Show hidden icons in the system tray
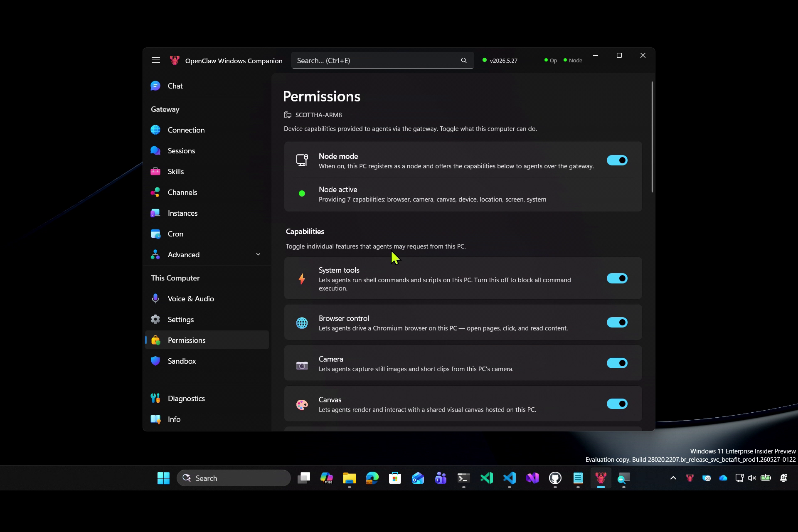This screenshot has height=532, width=798. 673,478
